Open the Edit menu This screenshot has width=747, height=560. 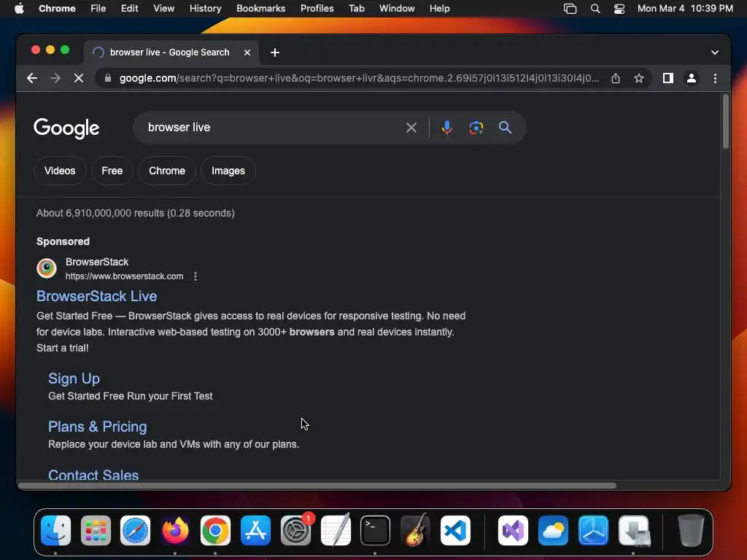tap(129, 9)
